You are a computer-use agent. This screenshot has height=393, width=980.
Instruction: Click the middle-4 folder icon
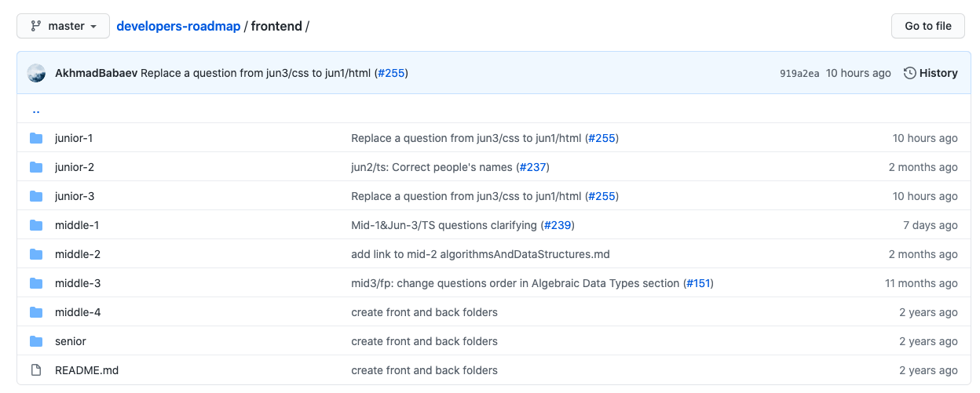coord(36,312)
